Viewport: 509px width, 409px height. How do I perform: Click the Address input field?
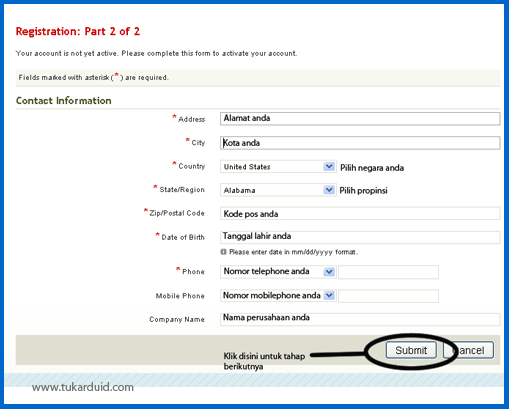(360, 119)
